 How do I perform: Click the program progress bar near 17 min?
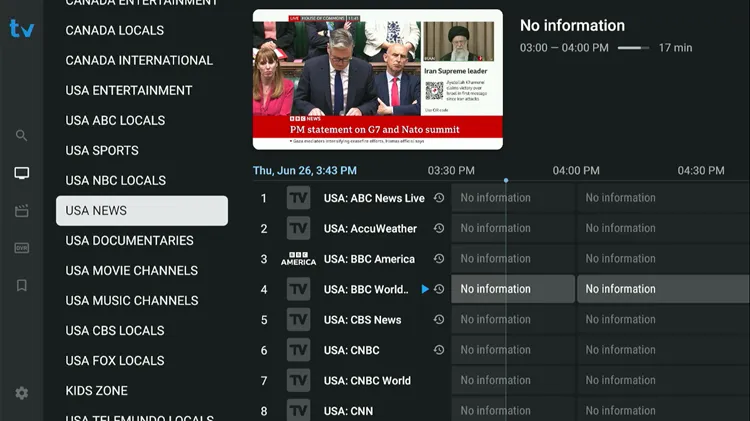(633, 48)
